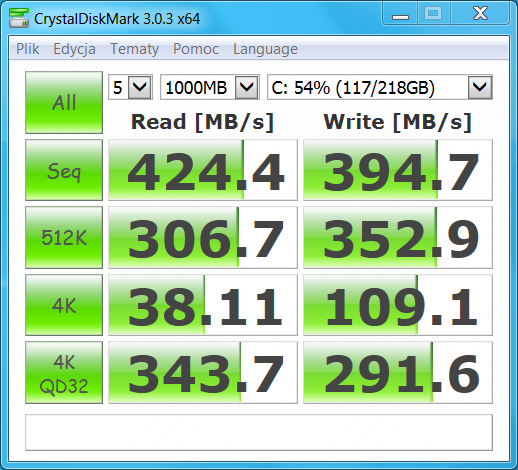Screen dimensions: 518x470
Task: Click the 4K read result 38.11
Action: (203, 305)
